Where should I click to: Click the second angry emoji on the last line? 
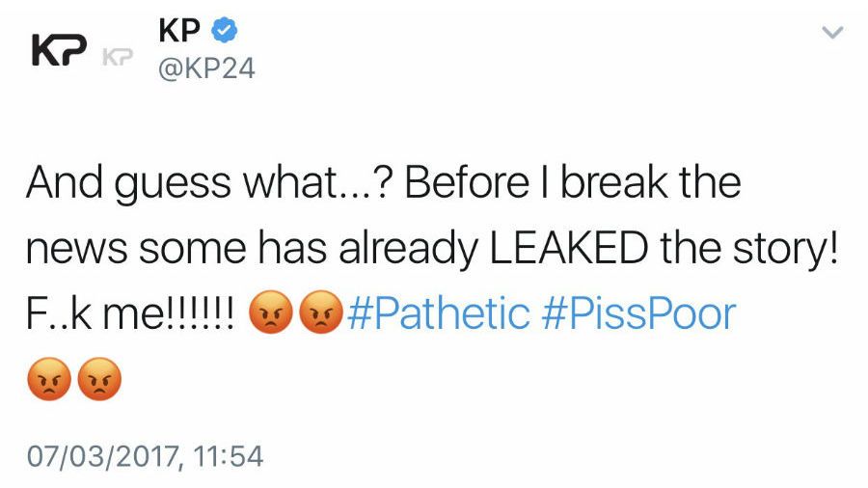click(x=99, y=378)
